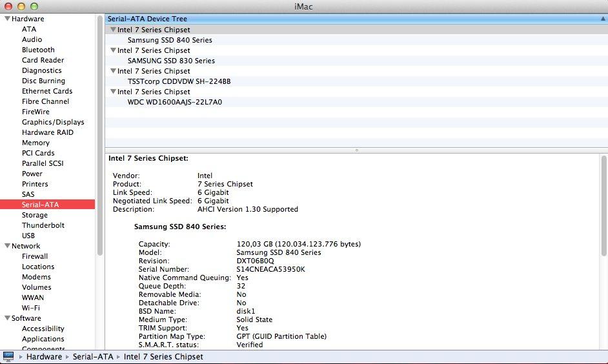Viewport: 608px width, 364px height.
Task: Minimize the window with the yellow button
Action: (x=21, y=6)
